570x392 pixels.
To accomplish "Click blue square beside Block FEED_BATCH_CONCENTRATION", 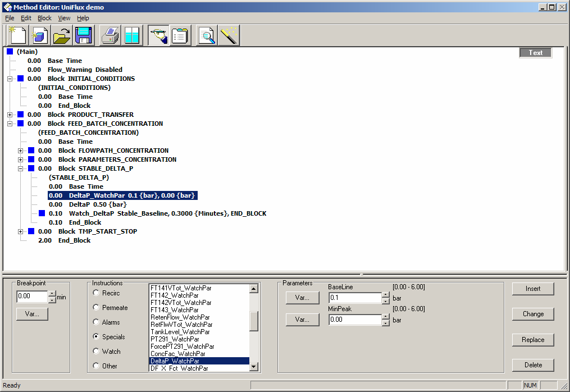I will (x=21, y=124).
